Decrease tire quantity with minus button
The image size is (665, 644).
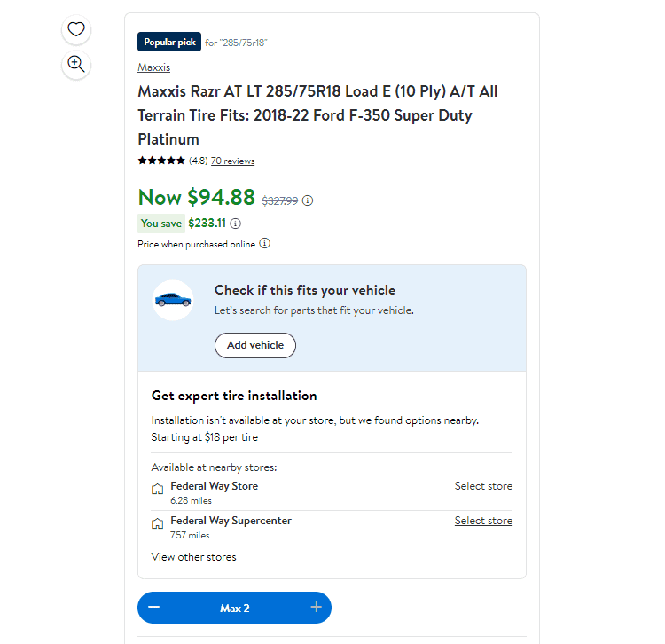(154, 607)
